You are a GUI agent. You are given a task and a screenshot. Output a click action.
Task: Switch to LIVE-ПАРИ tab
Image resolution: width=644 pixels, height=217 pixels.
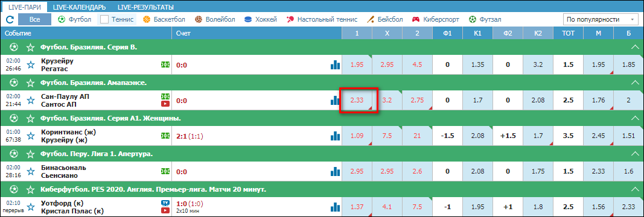tap(25, 7)
